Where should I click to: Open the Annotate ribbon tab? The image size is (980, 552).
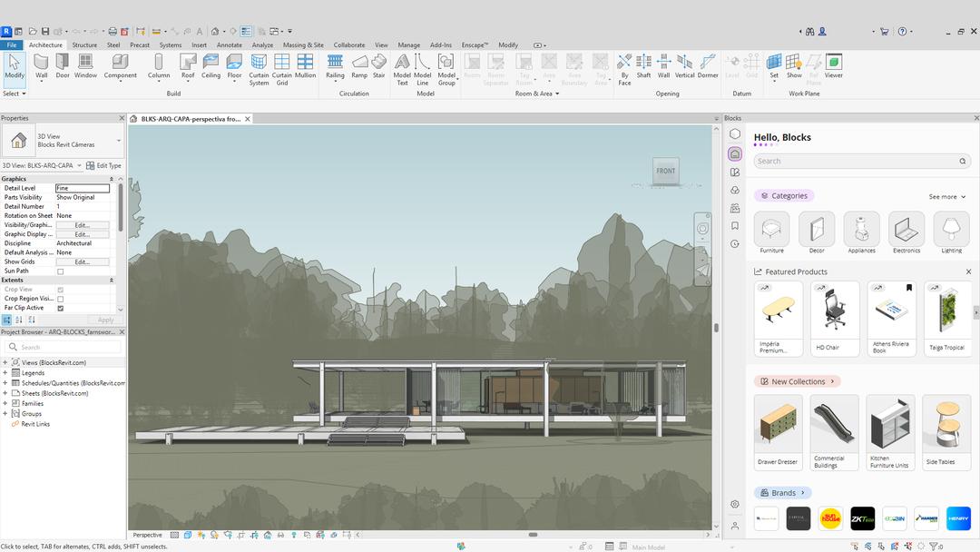(x=230, y=44)
